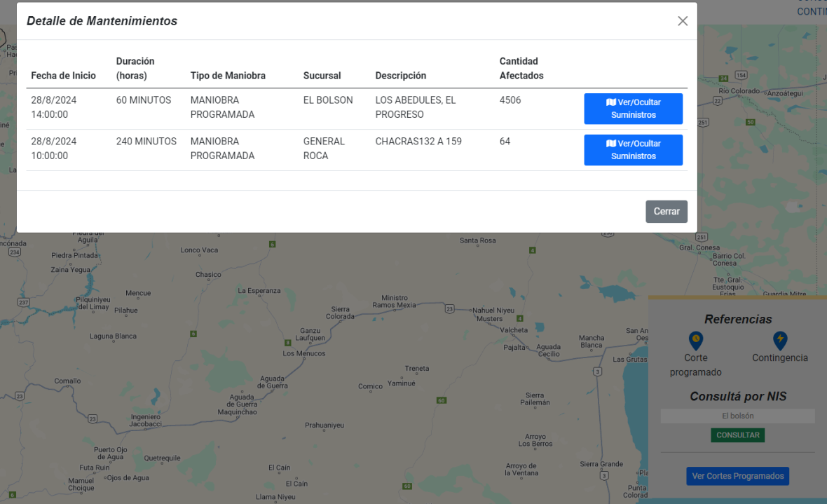Click the Sucursal column header

click(322, 76)
